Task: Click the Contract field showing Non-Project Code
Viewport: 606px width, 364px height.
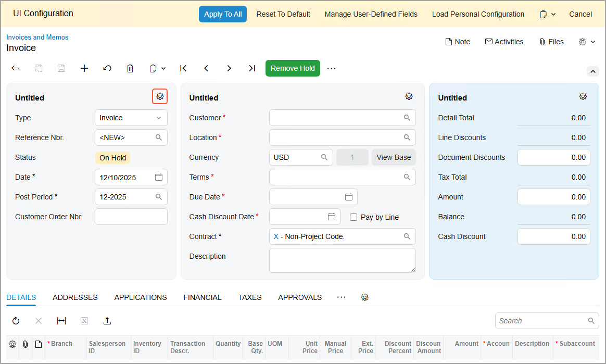Action: click(343, 236)
